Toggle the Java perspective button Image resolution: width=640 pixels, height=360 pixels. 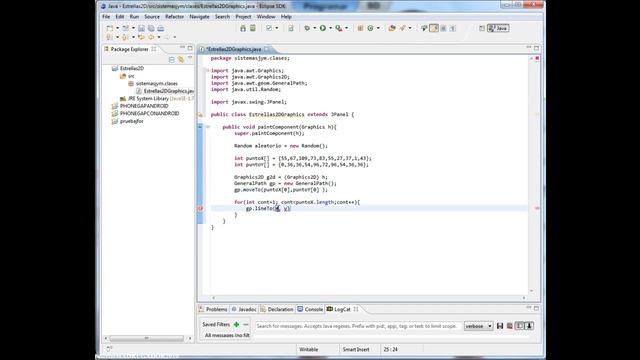click(x=498, y=28)
